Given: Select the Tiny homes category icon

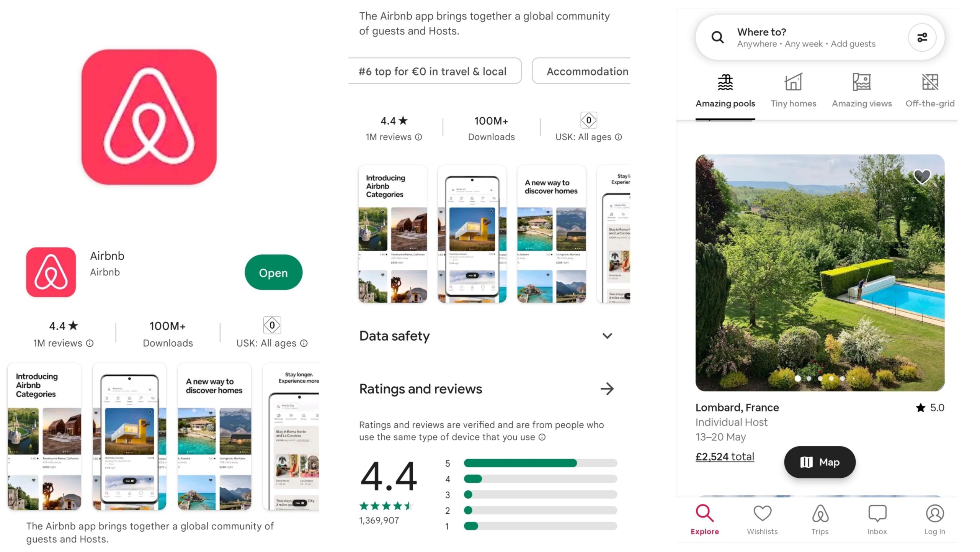Looking at the screenshot, I should (793, 82).
